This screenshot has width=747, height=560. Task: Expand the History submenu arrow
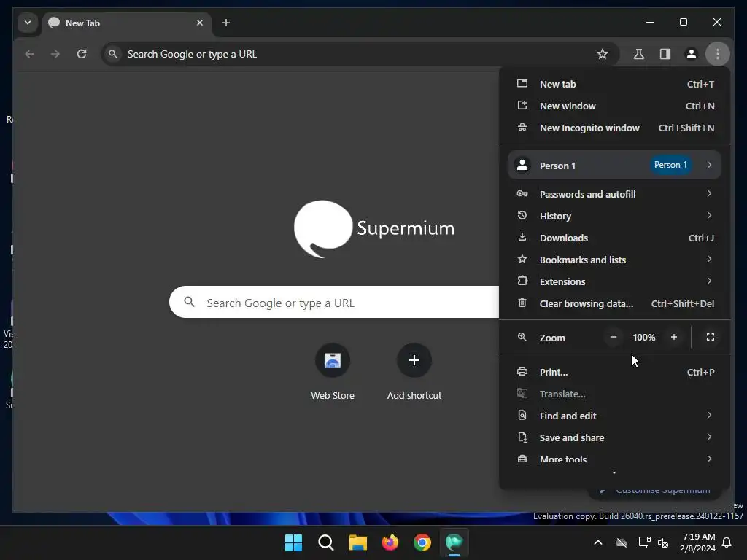click(709, 215)
